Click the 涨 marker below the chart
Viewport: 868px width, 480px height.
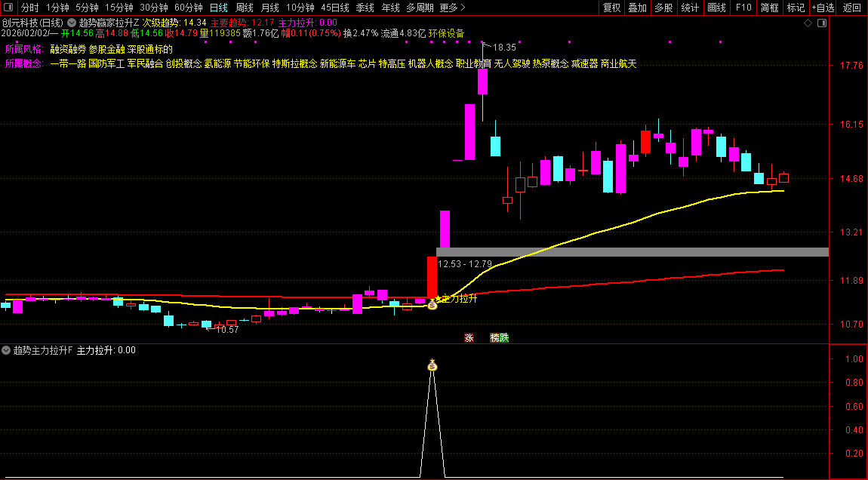(x=469, y=337)
